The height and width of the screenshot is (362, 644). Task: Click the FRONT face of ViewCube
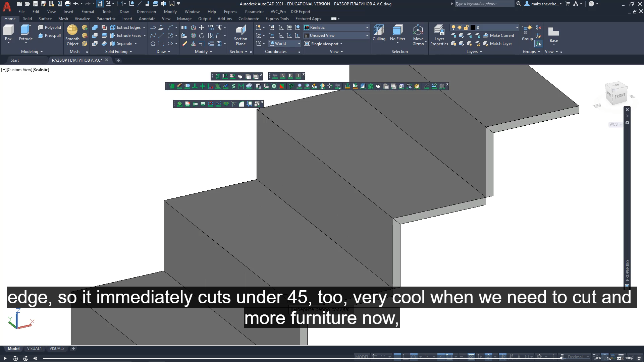(620, 96)
